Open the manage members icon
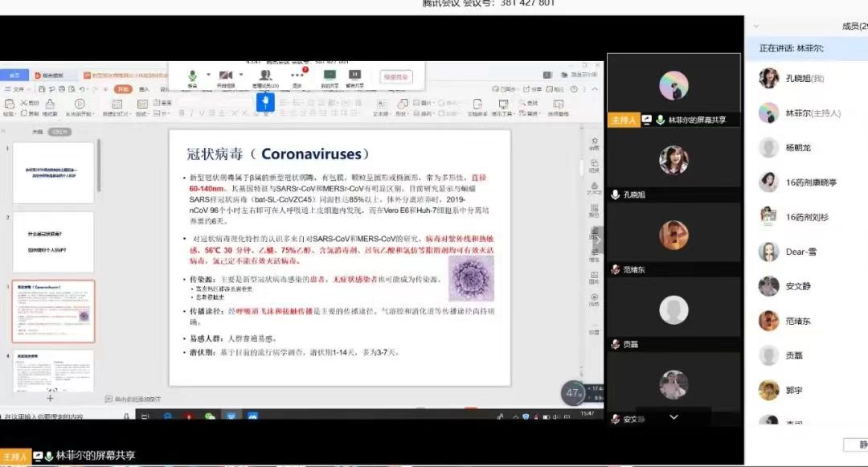This screenshot has height=467, width=868. coord(266,77)
